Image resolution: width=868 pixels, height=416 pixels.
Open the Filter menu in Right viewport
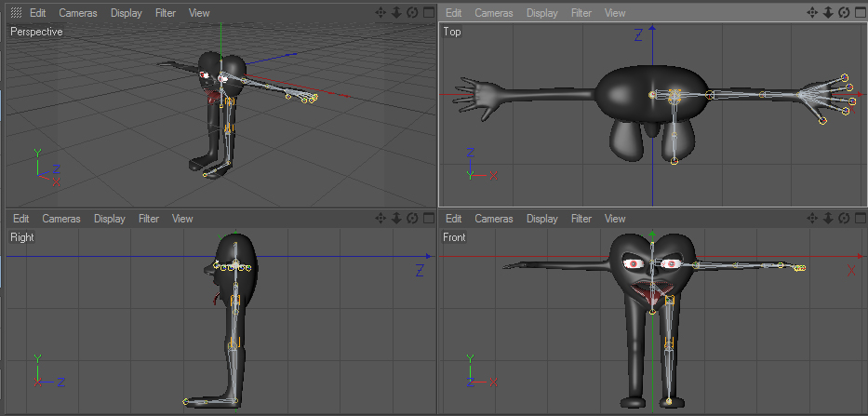click(x=149, y=219)
